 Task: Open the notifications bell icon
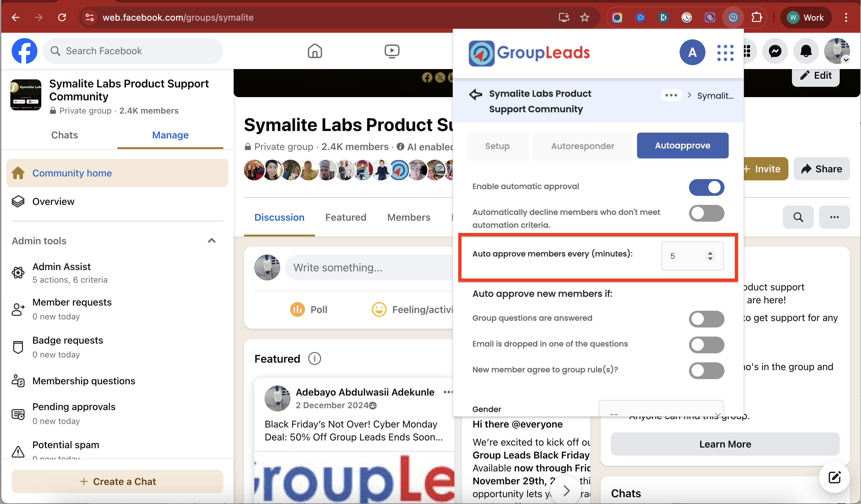coord(806,51)
